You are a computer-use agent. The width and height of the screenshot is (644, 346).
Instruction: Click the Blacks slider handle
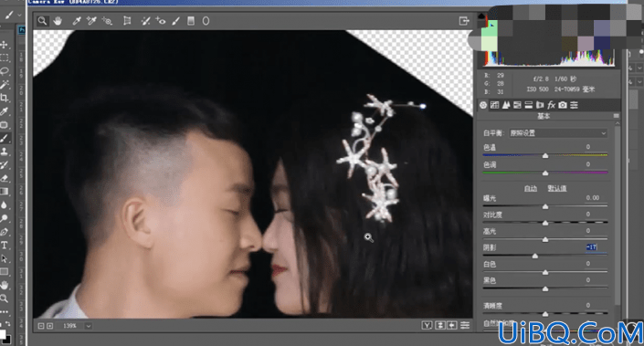point(545,288)
